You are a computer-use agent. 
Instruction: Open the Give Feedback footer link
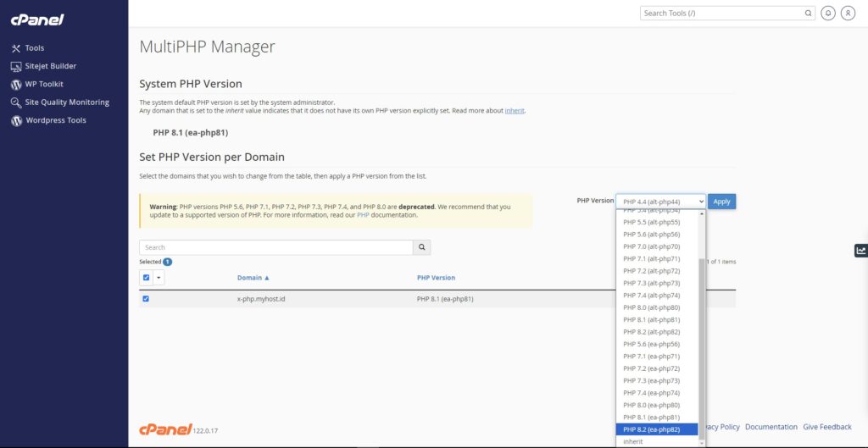pos(827,427)
